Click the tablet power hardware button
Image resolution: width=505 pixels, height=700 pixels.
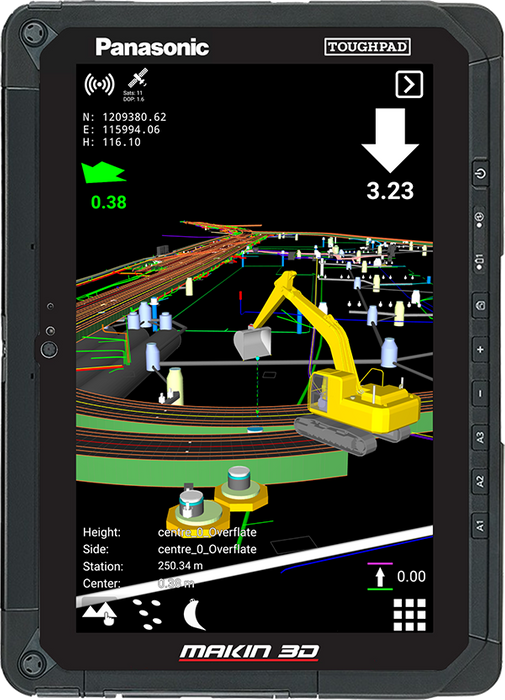point(480,173)
